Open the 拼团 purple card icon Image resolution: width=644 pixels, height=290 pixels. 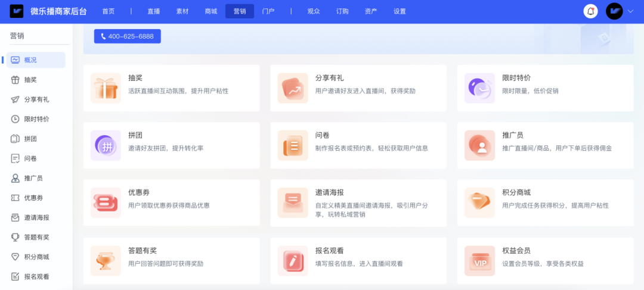click(106, 145)
